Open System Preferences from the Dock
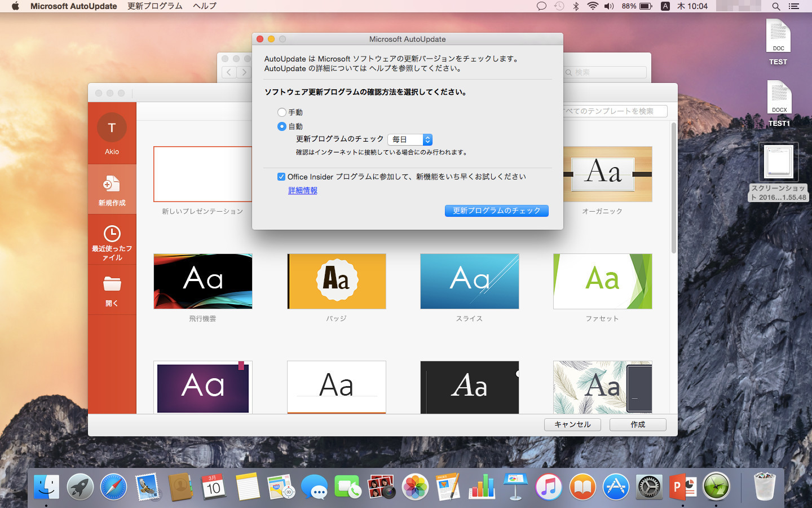812x508 pixels. point(649,486)
